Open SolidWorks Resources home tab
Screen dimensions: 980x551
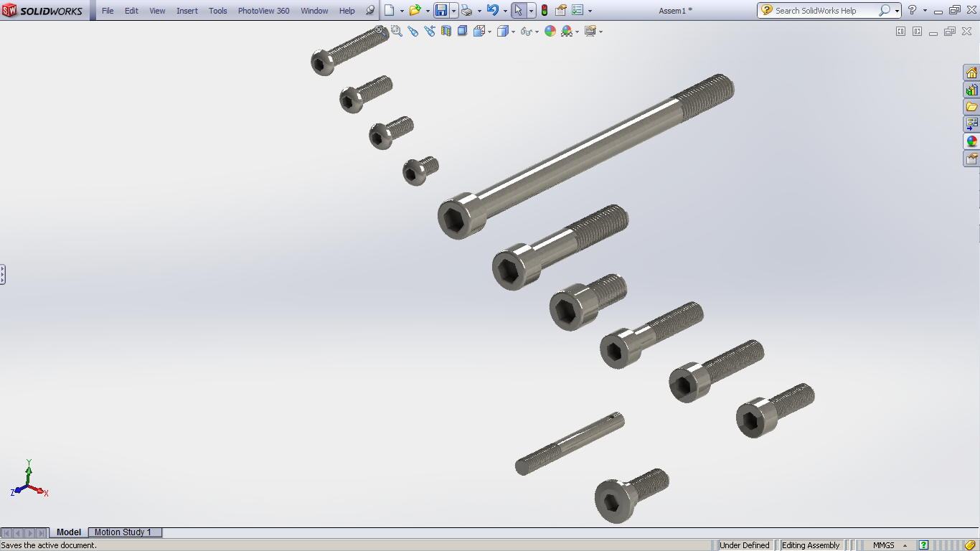click(971, 72)
